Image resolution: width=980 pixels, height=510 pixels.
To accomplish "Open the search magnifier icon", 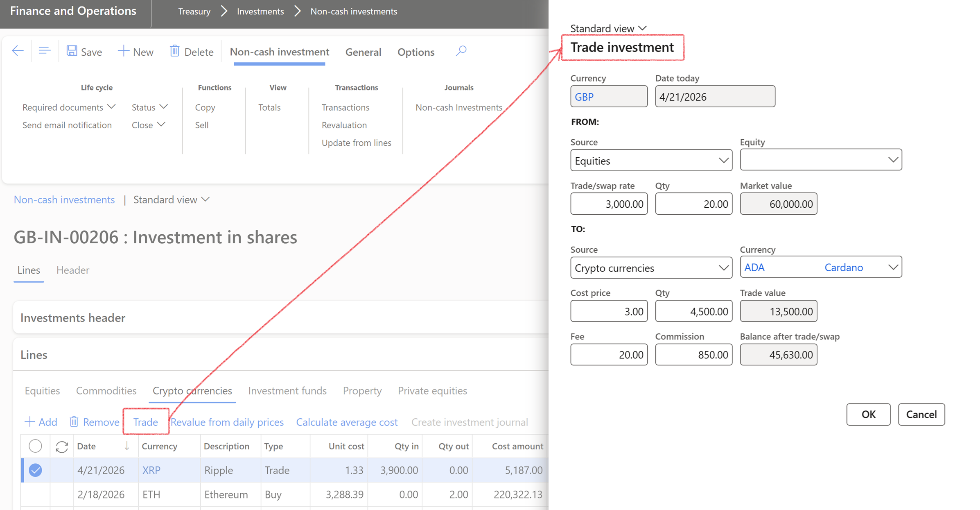I will (x=461, y=51).
